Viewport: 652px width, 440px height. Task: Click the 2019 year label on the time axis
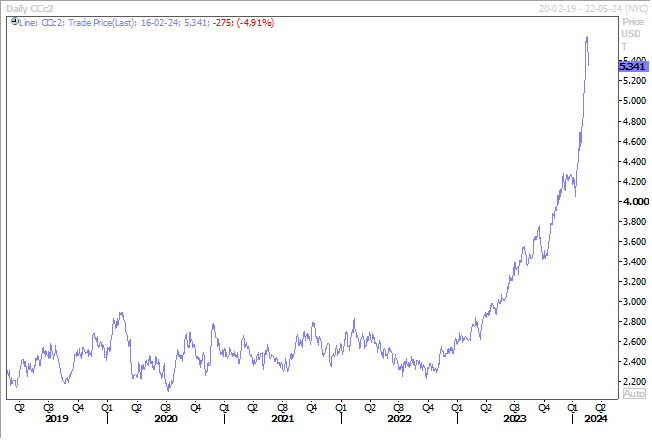point(57,418)
